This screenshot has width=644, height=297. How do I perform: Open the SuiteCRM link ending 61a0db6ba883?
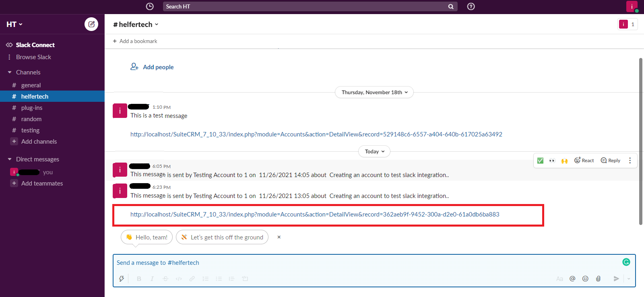tap(315, 214)
